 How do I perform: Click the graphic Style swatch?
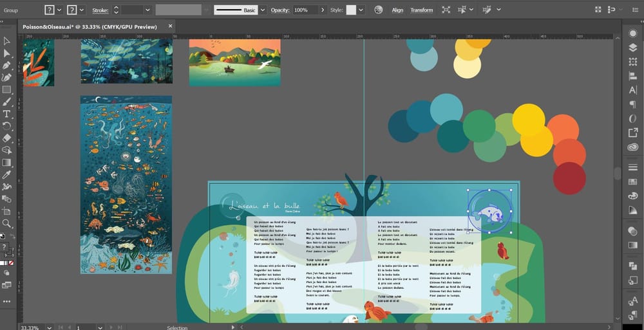coord(351,10)
